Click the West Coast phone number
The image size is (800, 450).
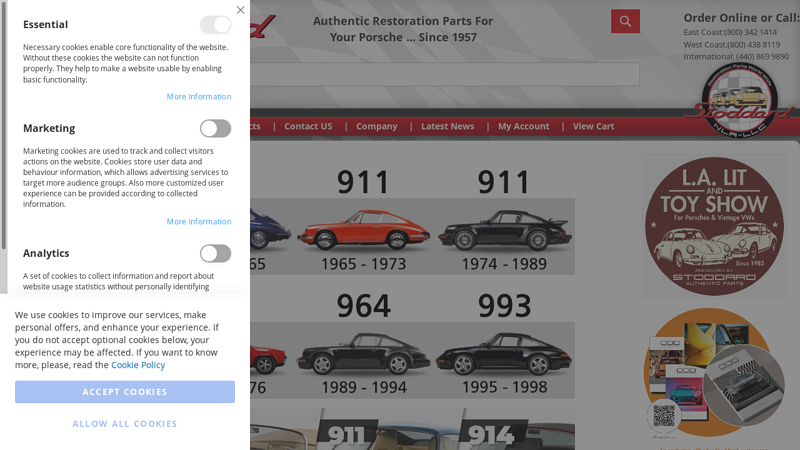754,44
